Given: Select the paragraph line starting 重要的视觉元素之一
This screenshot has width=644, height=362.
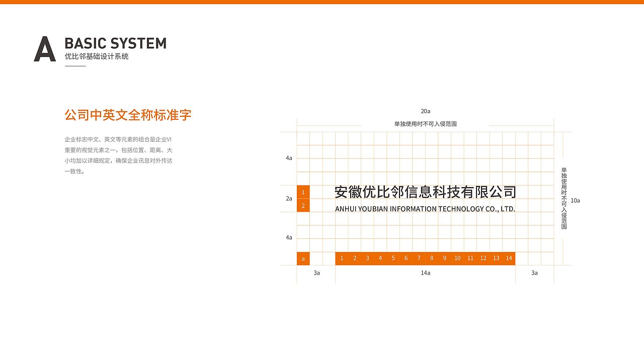Looking at the screenshot, I should pyautogui.click(x=118, y=150).
